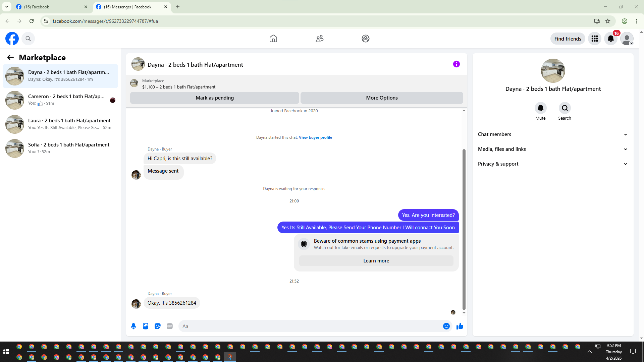Select the message 'Okay. It's 3856261284'
Image resolution: width=644 pixels, height=362 pixels.
[172, 303]
